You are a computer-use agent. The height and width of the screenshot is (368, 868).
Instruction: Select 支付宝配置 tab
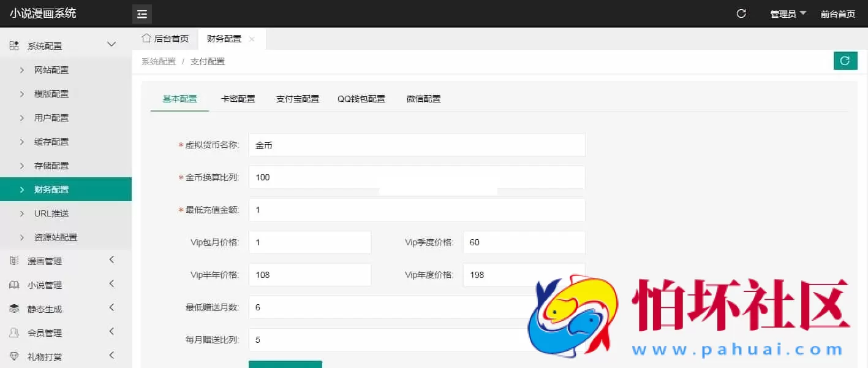click(x=297, y=98)
